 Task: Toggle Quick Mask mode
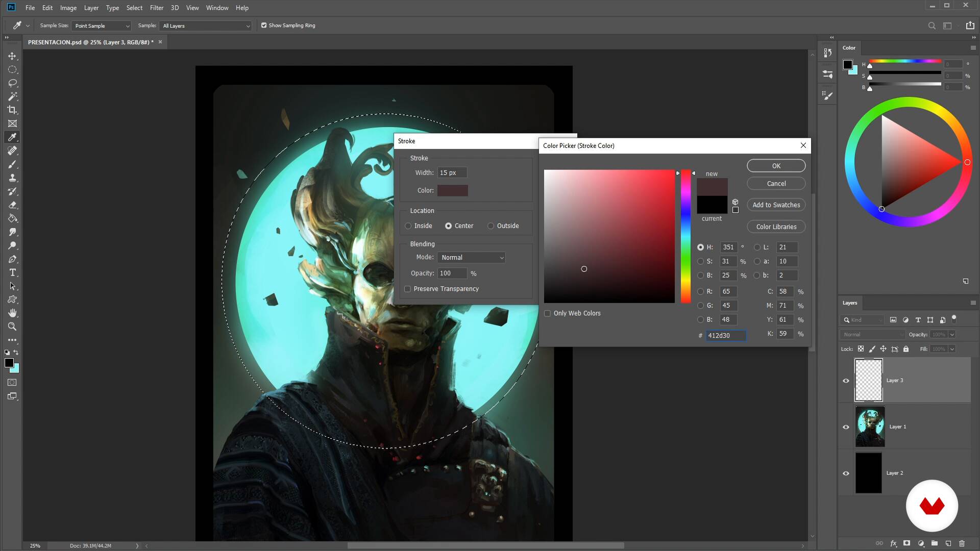click(12, 382)
